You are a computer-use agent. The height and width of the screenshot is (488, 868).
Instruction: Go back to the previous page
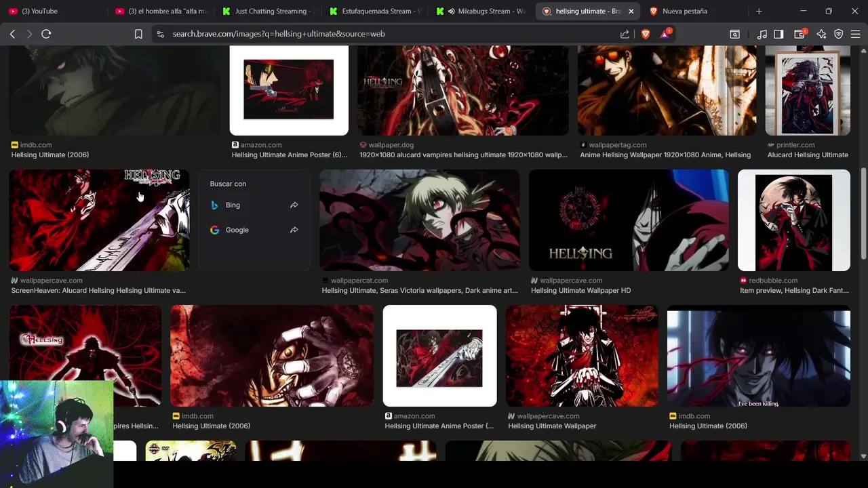point(12,34)
